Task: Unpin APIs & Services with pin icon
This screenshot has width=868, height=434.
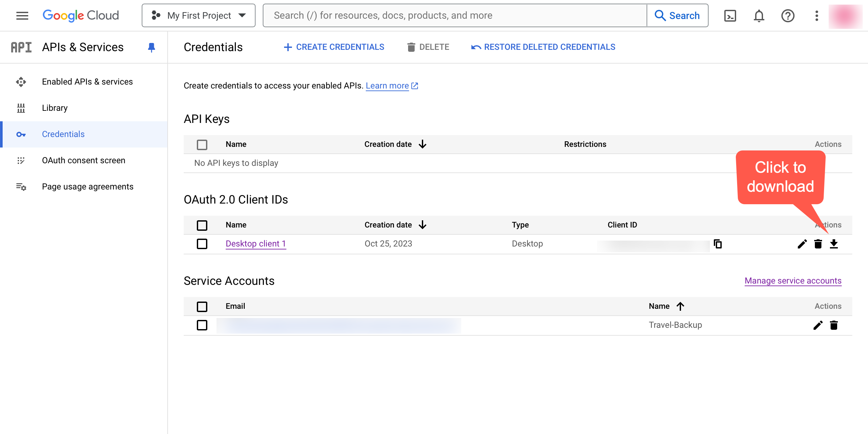Action: (x=151, y=47)
